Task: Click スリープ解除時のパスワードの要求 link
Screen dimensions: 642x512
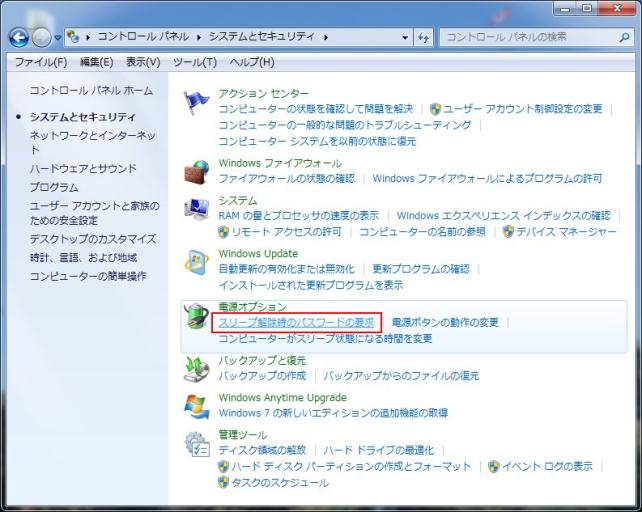Action: coord(296,323)
